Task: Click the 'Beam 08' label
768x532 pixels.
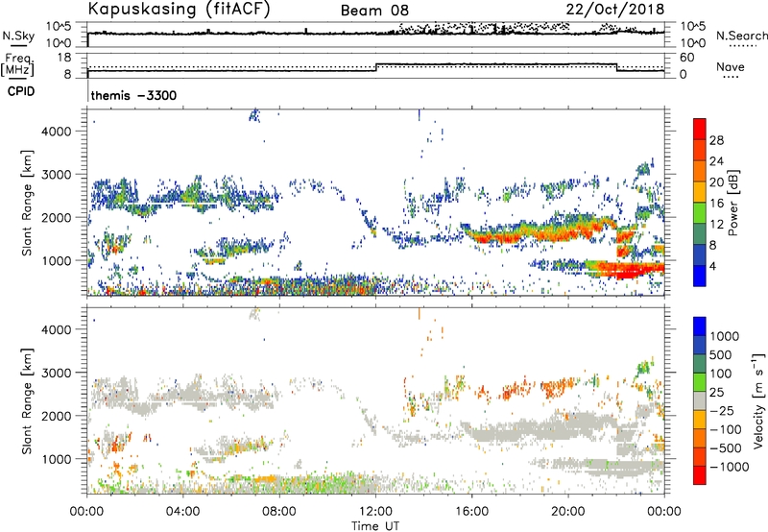Action: (x=374, y=11)
